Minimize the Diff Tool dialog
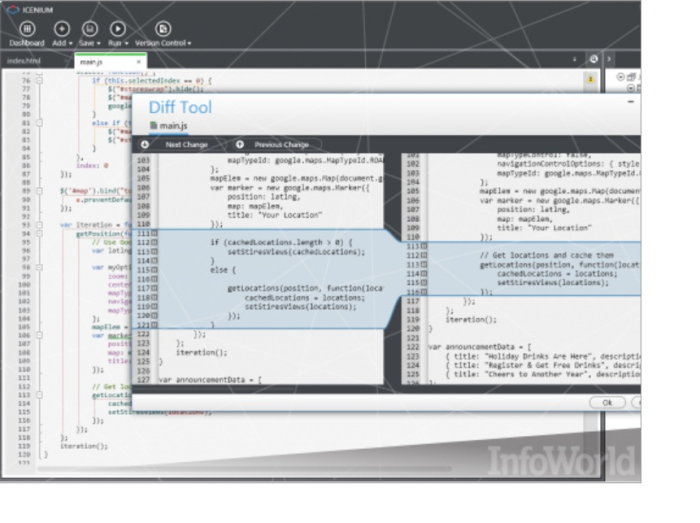Viewport: 700px width, 523px height. click(x=631, y=102)
